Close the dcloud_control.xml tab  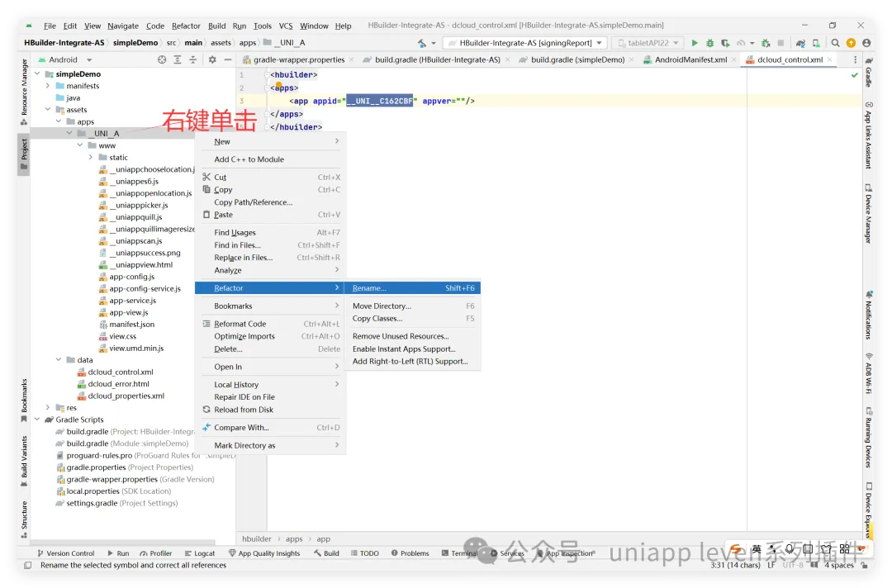pyautogui.click(x=830, y=59)
